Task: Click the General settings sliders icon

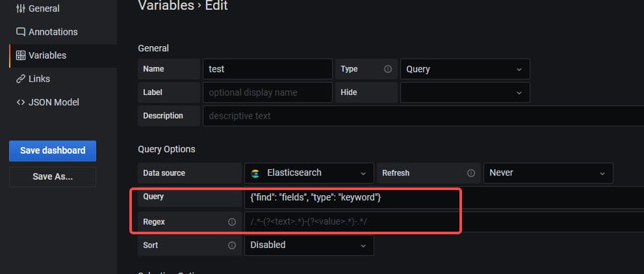Action: (x=20, y=8)
